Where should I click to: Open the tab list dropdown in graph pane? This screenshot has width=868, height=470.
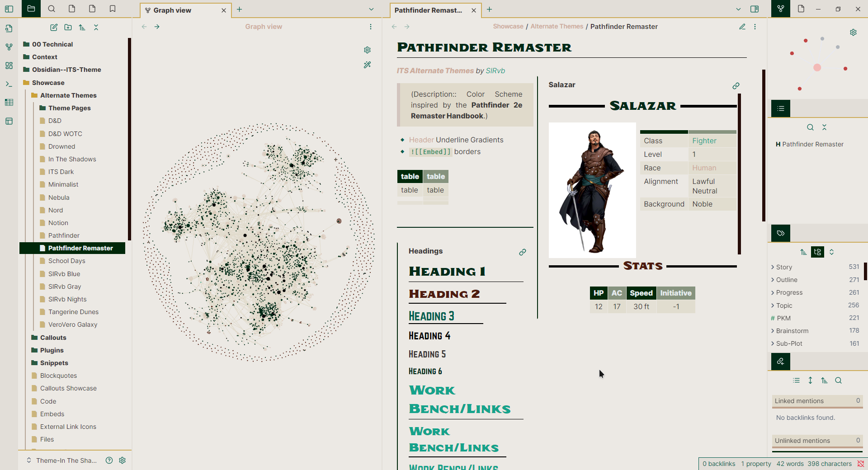pyautogui.click(x=372, y=9)
